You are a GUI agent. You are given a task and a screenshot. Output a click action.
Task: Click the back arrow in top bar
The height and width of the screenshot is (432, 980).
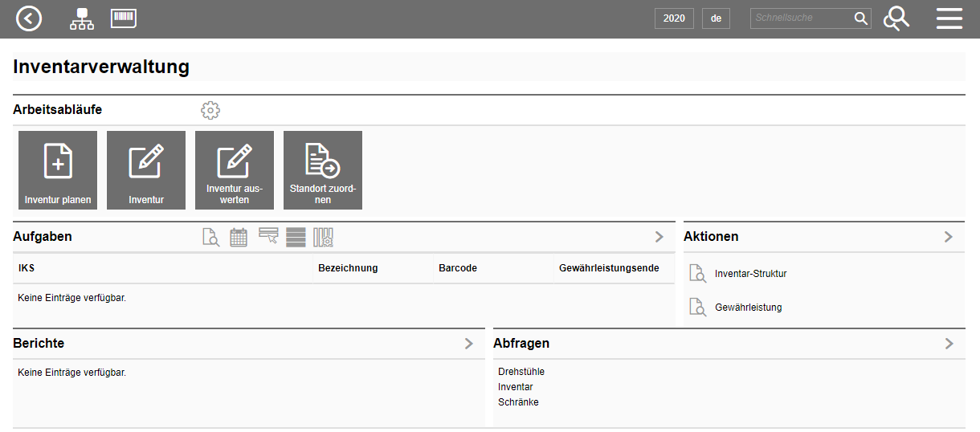pyautogui.click(x=29, y=18)
